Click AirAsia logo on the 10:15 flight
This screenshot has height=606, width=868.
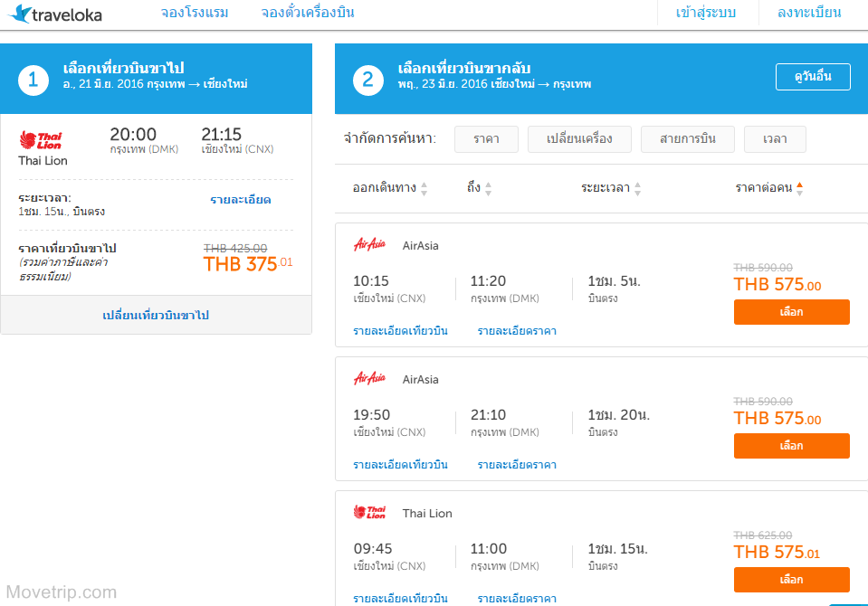pos(369,244)
